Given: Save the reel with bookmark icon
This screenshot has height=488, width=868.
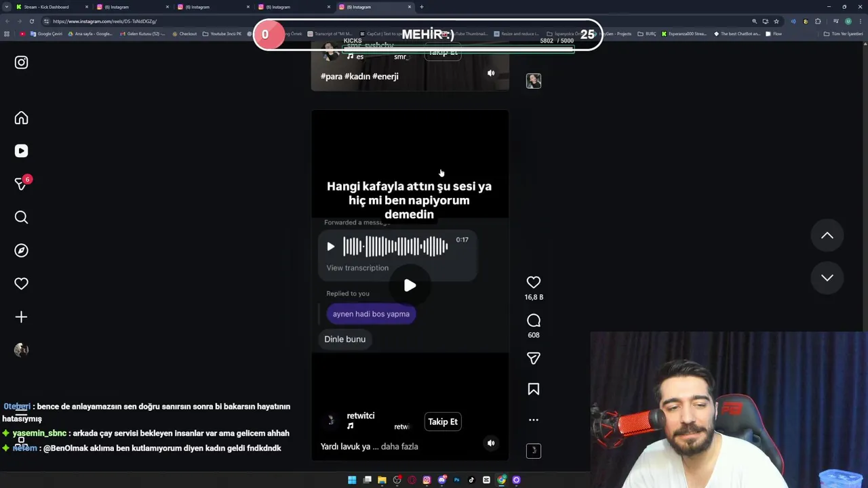Looking at the screenshot, I should tap(534, 389).
